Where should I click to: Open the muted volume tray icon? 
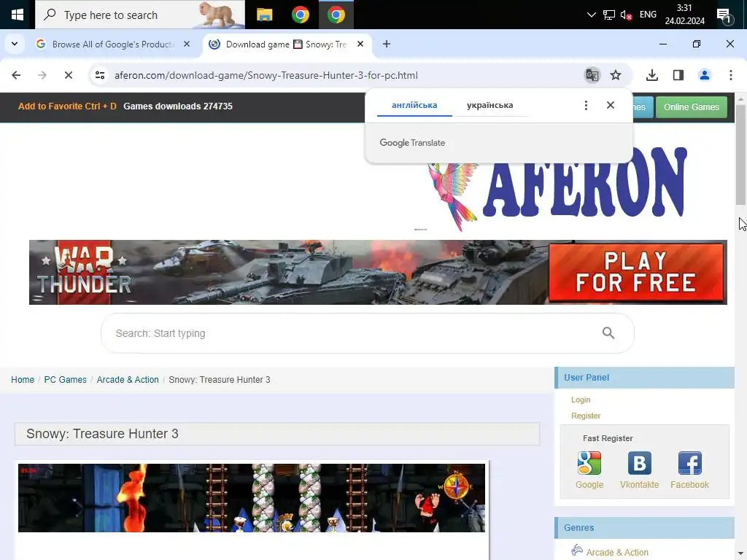[x=626, y=15]
